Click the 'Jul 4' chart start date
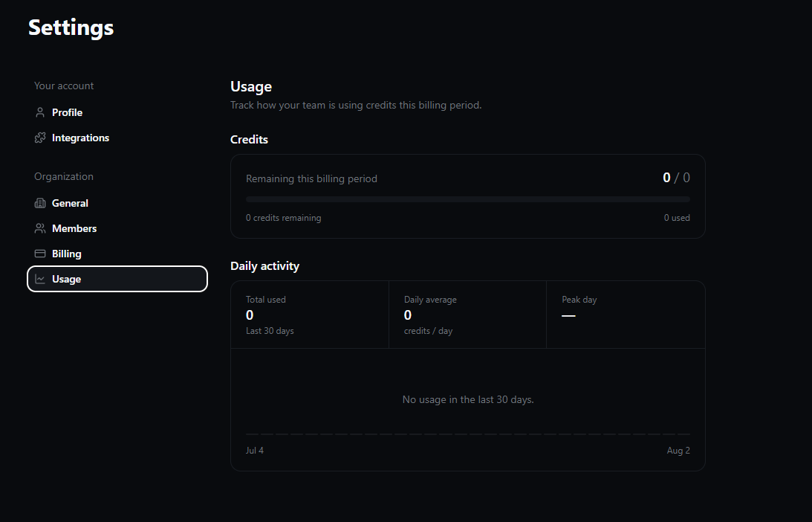Viewport: 812px width, 522px height. pyautogui.click(x=255, y=451)
